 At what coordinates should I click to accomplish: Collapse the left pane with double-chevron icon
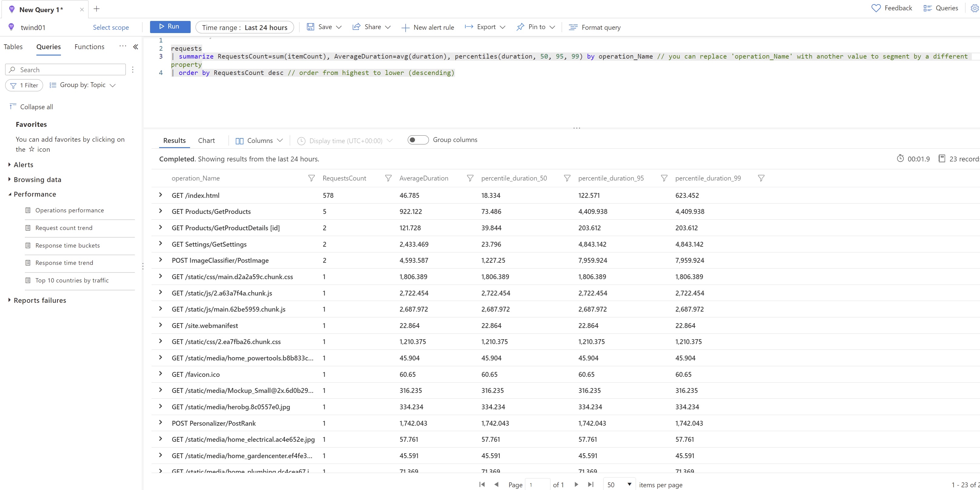click(135, 47)
